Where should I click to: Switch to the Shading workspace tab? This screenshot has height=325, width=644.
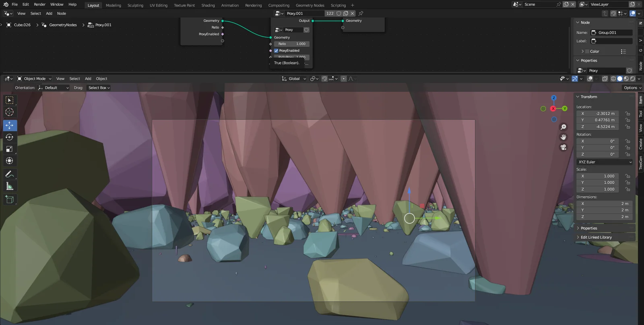tap(208, 5)
